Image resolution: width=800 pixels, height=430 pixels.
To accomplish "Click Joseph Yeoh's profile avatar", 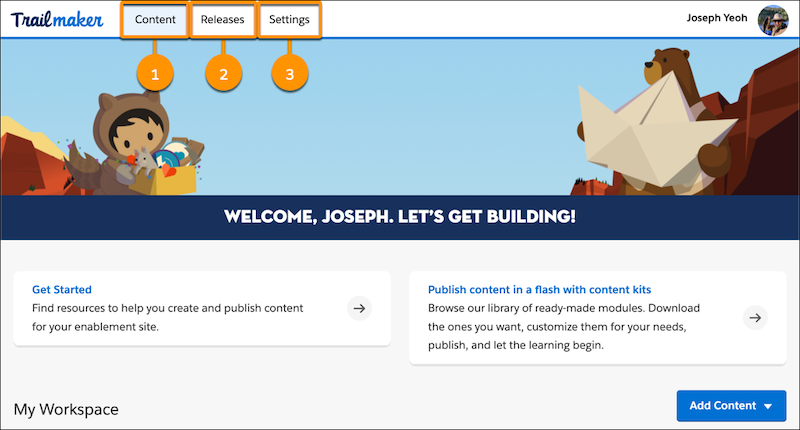I will (773, 20).
